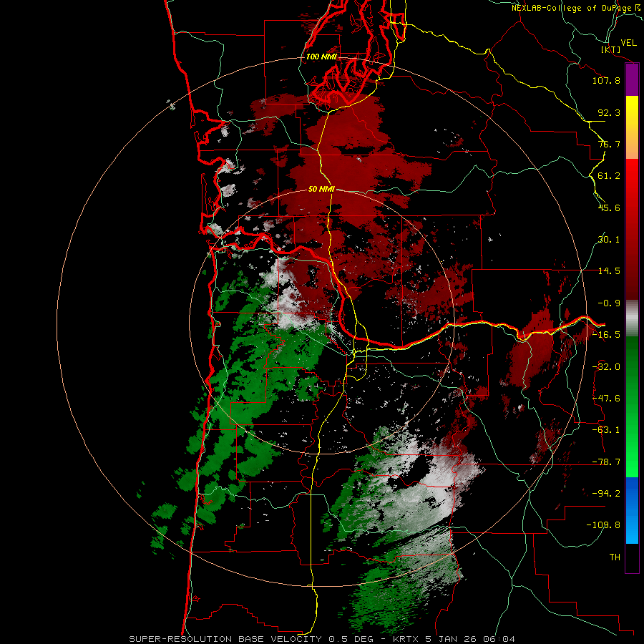The image size is (644, 644).
Task: Select the -94.2 legend value
Action: pyautogui.click(x=606, y=493)
